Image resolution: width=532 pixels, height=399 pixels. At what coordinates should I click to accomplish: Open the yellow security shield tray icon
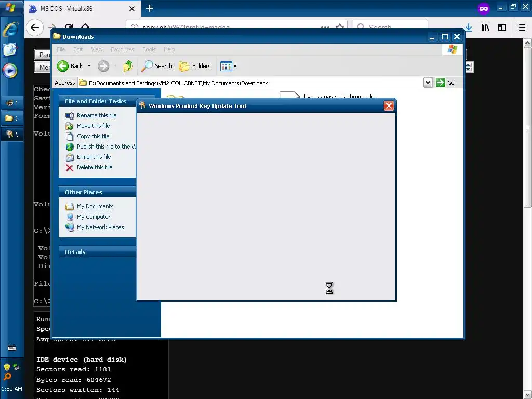7,367
